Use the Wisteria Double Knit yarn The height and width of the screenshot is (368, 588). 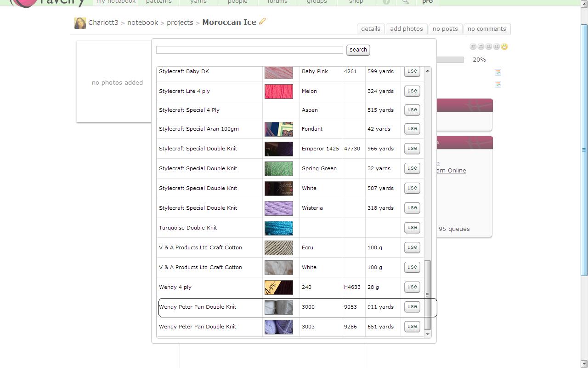[412, 207]
